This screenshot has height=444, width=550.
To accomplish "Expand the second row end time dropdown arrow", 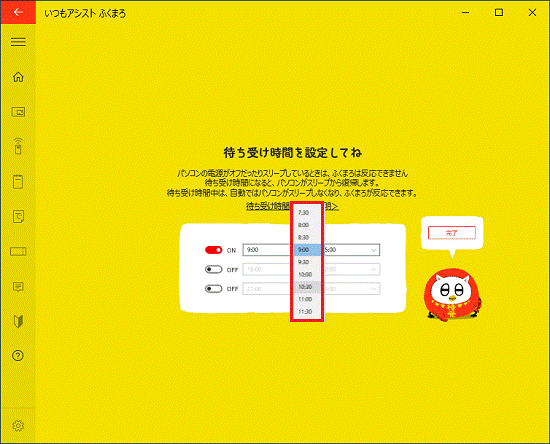I will coord(374,269).
